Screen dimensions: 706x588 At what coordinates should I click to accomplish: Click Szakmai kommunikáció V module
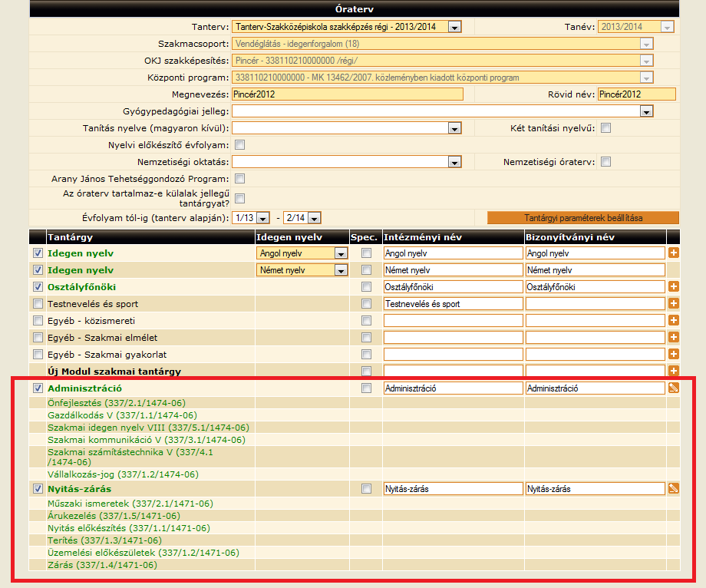pos(147,439)
